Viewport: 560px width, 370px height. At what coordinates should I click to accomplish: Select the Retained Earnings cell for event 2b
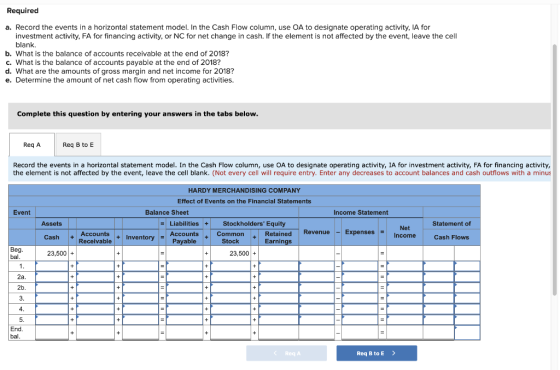pyautogui.click(x=278, y=288)
